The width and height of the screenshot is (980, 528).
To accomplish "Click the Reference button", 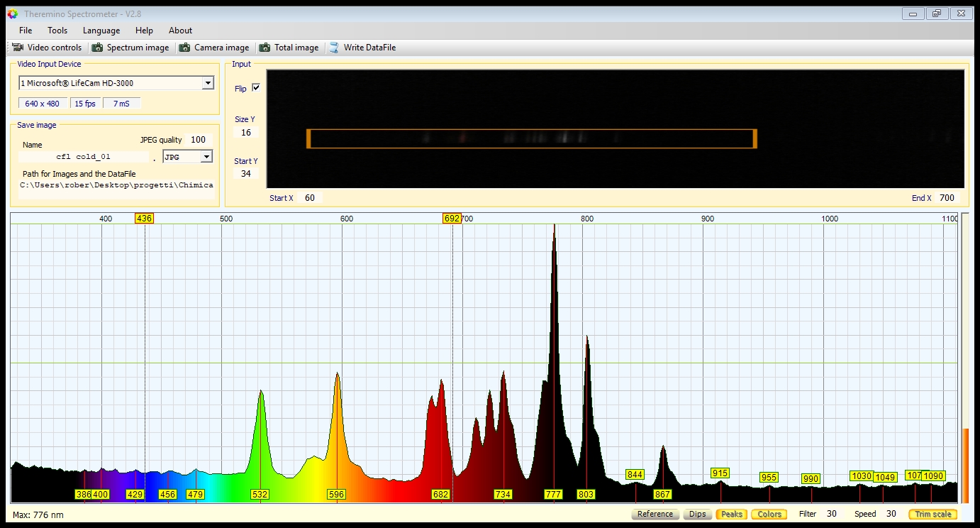I will 655,514.
